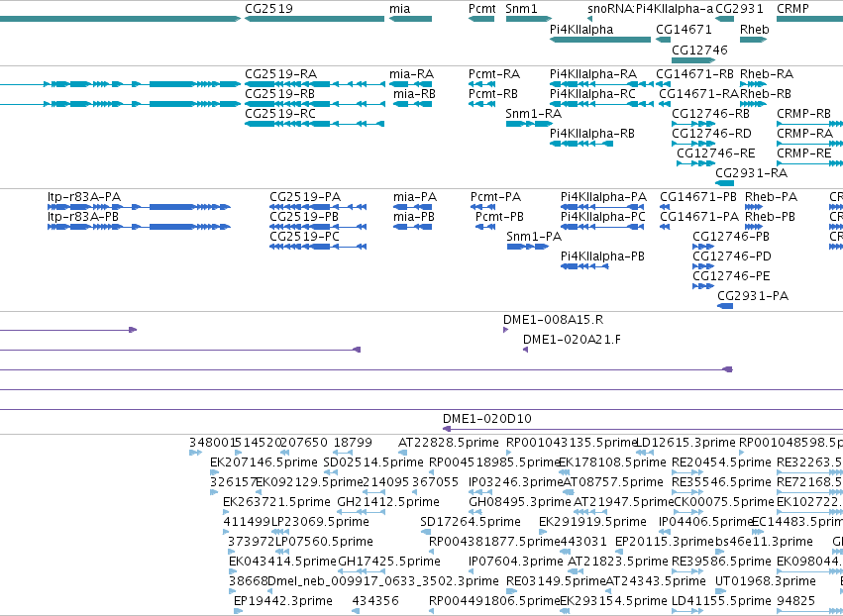Image resolution: width=843 pixels, height=616 pixels.
Task: Select the mia gene feature
Action: (x=410, y=19)
